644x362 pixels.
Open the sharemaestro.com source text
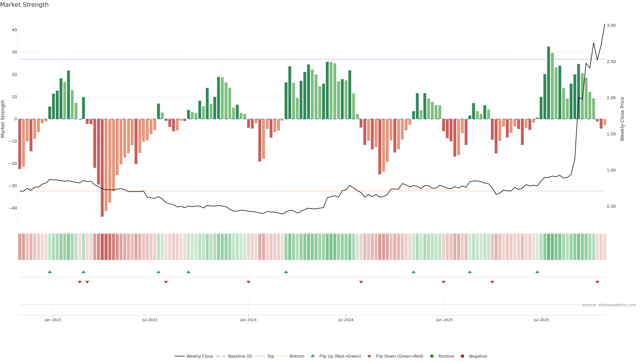[x=609, y=305]
